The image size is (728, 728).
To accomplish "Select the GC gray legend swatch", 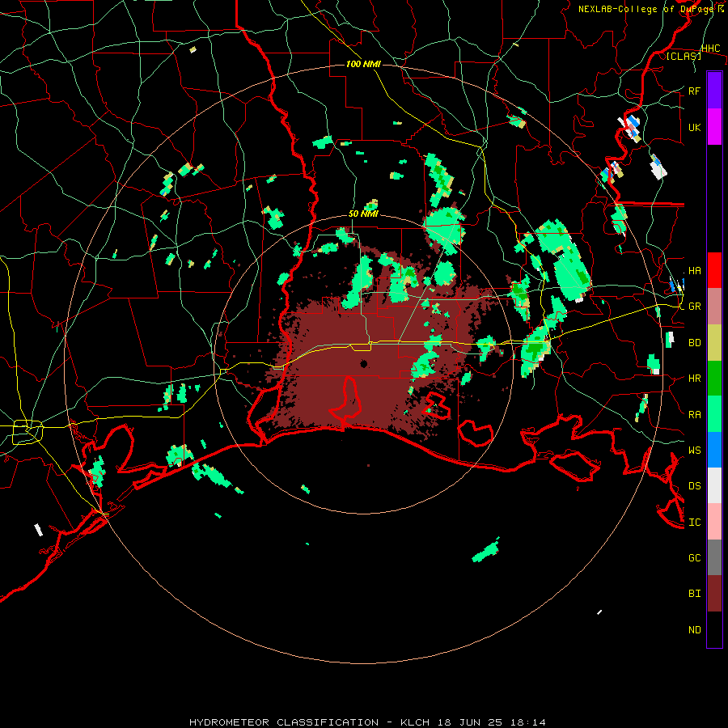I will coord(714,557).
